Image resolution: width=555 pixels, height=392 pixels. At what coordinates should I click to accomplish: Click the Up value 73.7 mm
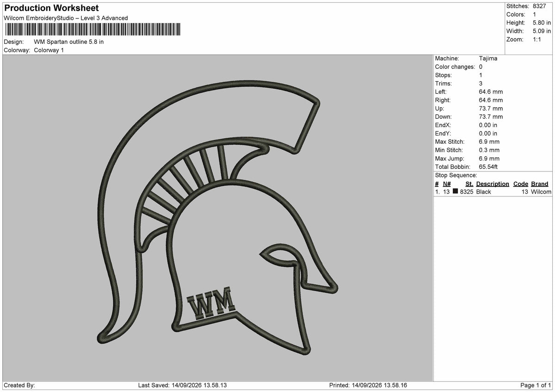pyautogui.click(x=491, y=109)
